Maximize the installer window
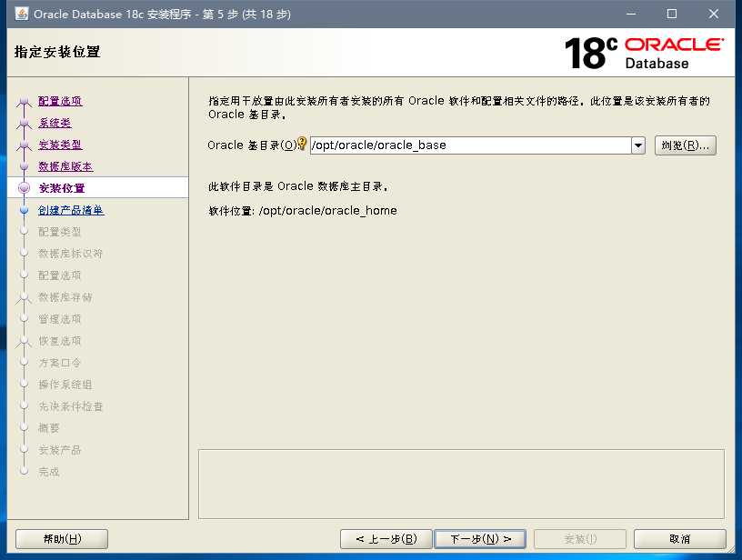Image resolution: width=742 pixels, height=560 pixels. [x=671, y=14]
